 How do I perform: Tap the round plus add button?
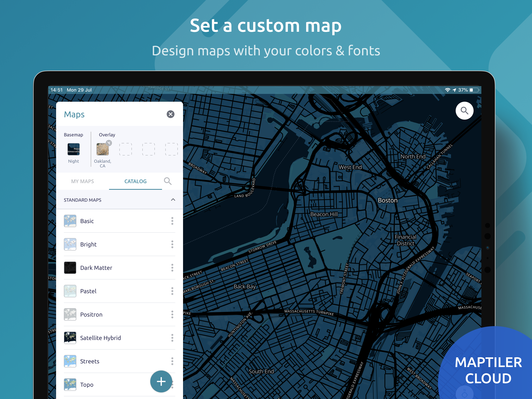click(161, 381)
